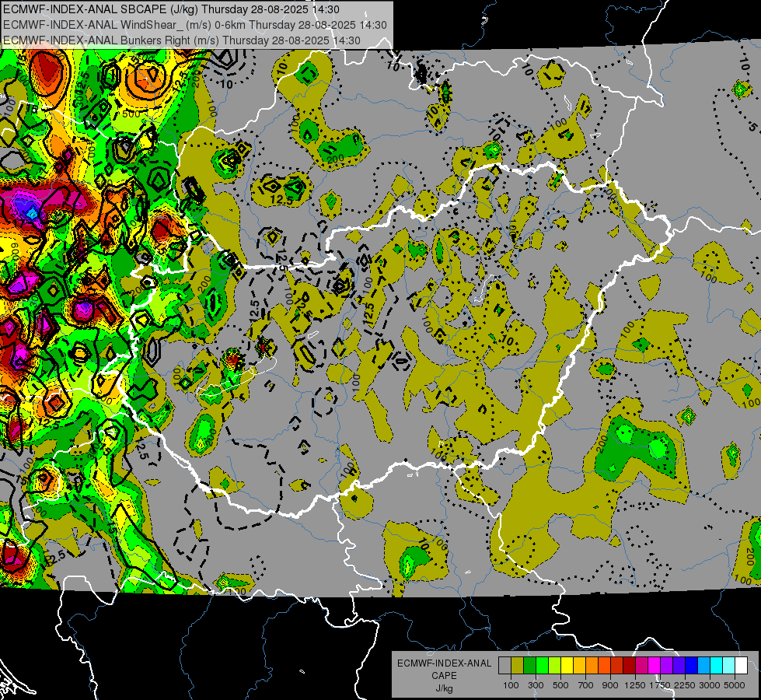The image size is (761, 700).
Task: Click the 5000 tick label under the colorbar
Action: [x=734, y=685]
